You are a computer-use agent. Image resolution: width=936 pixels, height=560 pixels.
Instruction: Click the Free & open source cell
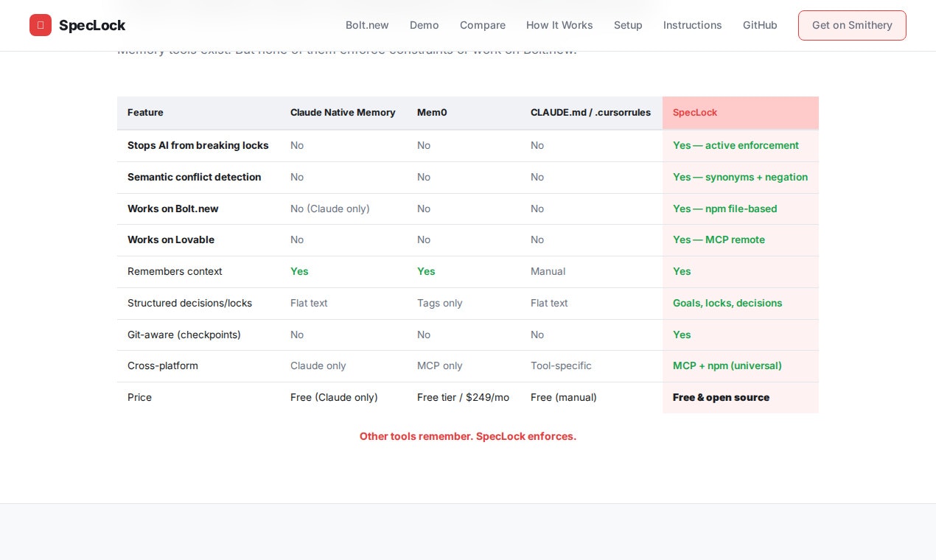point(721,397)
